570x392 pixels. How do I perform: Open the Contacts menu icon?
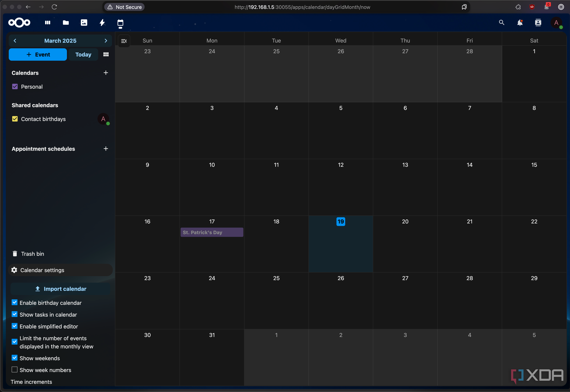(x=538, y=23)
